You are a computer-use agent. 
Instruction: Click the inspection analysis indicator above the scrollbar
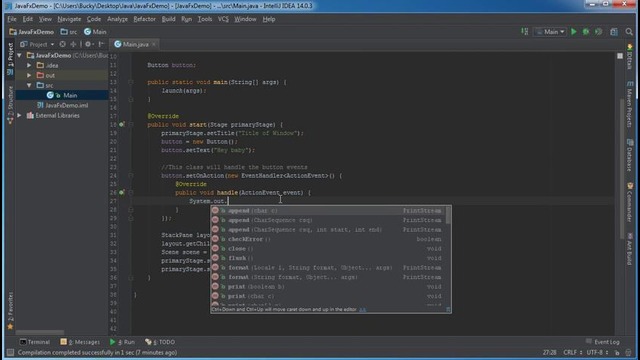620,56
